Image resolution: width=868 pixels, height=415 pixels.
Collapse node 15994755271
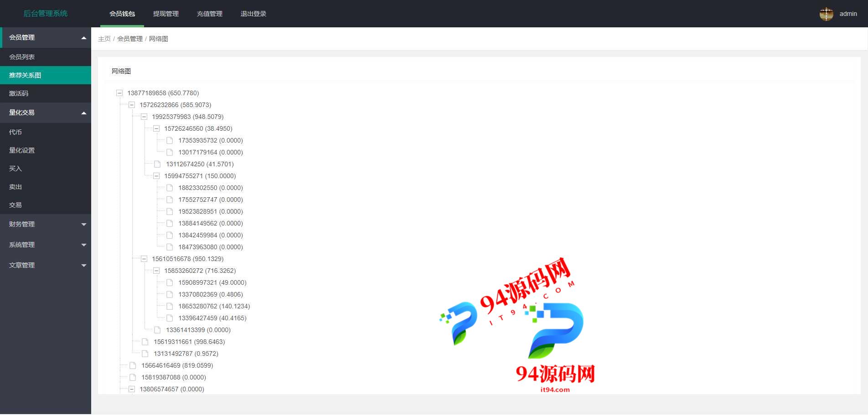(156, 176)
